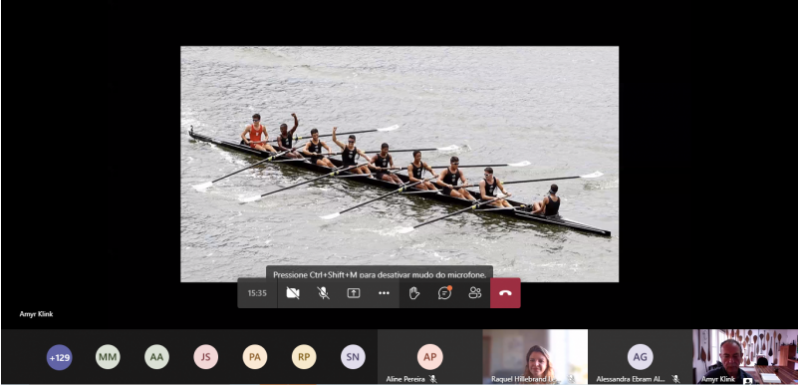Show the participants list

point(475,293)
